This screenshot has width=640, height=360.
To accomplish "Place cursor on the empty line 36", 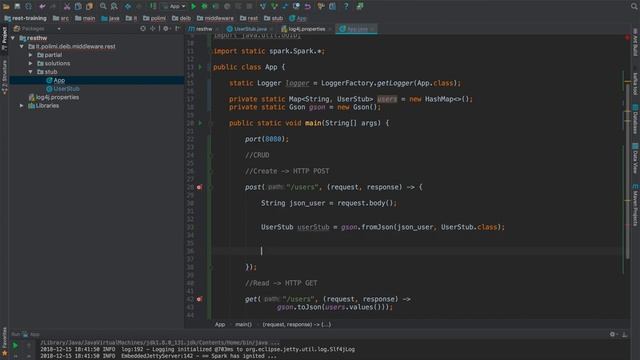I will click(416, 251).
